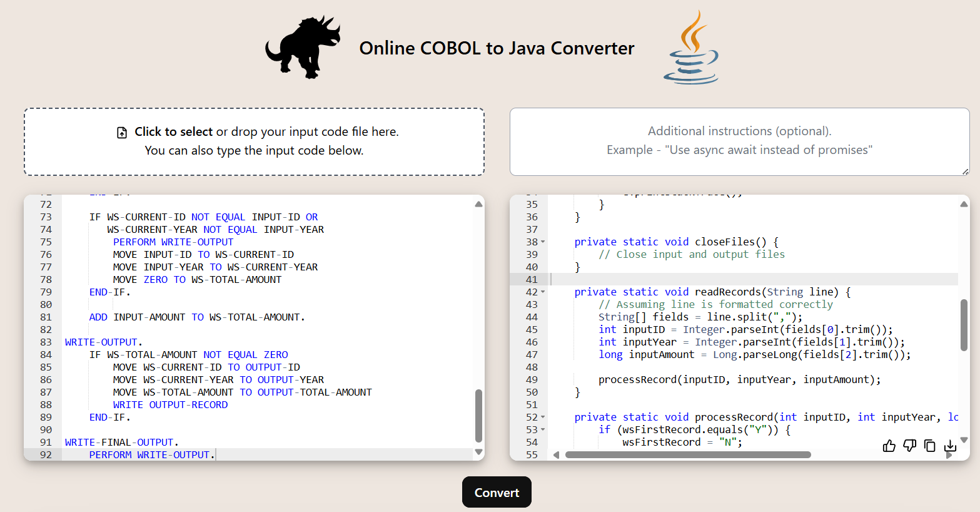980x512 pixels.
Task: Click 'int inputYear = Integer.parseInt' line
Action: (751, 342)
